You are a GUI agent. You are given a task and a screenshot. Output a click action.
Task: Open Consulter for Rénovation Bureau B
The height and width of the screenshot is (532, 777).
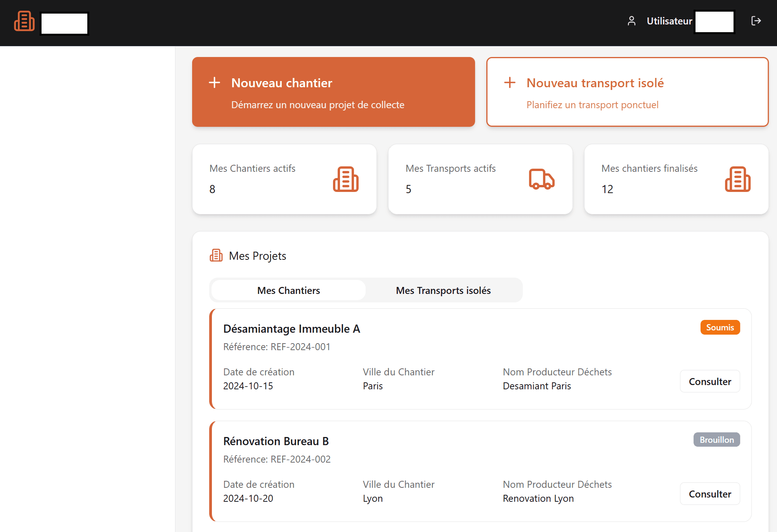click(x=709, y=494)
